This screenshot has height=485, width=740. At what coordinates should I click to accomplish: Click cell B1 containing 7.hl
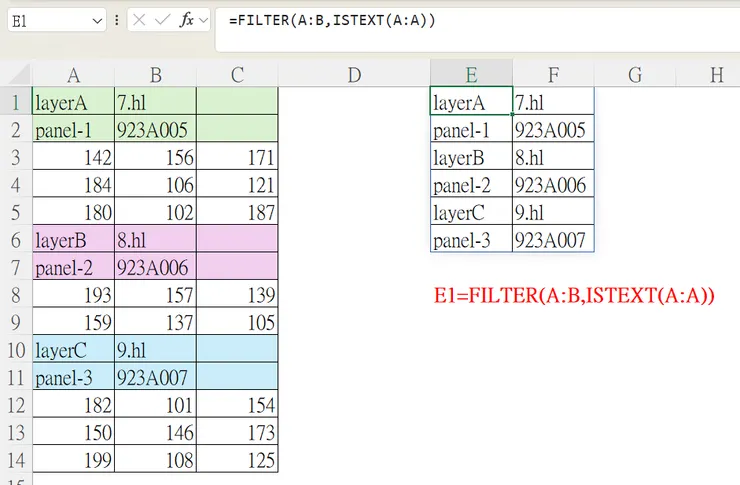point(155,102)
